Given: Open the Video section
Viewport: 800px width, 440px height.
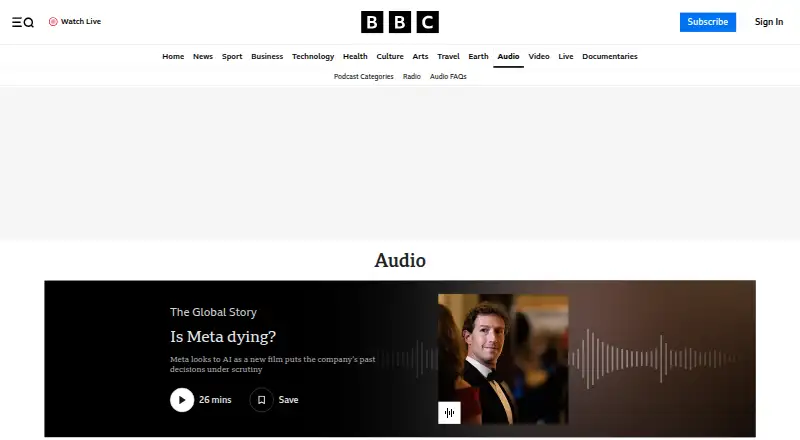Looking at the screenshot, I should [539, 56].
